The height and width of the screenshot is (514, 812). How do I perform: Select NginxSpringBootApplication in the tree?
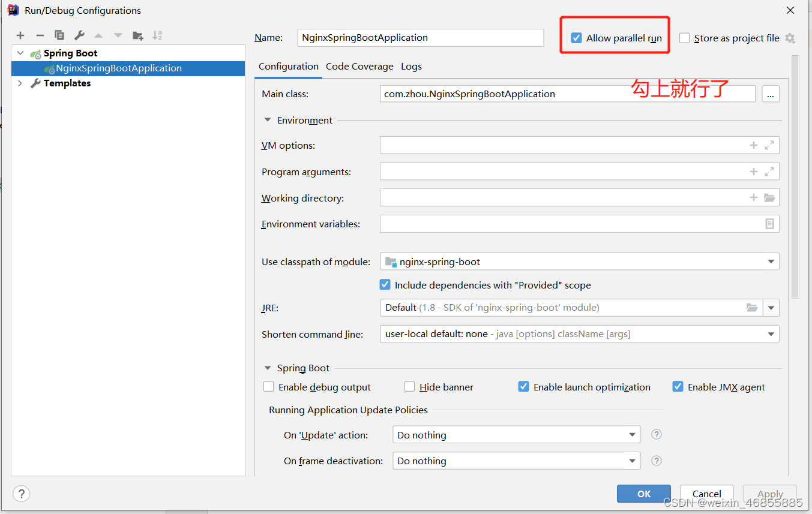(x=128, y=68)
